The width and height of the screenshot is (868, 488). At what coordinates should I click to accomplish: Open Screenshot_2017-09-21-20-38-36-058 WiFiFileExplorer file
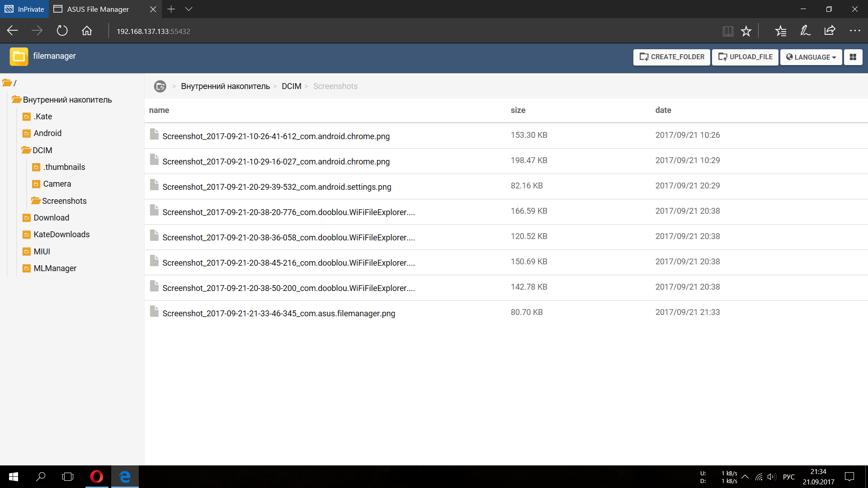coord(288,237)
